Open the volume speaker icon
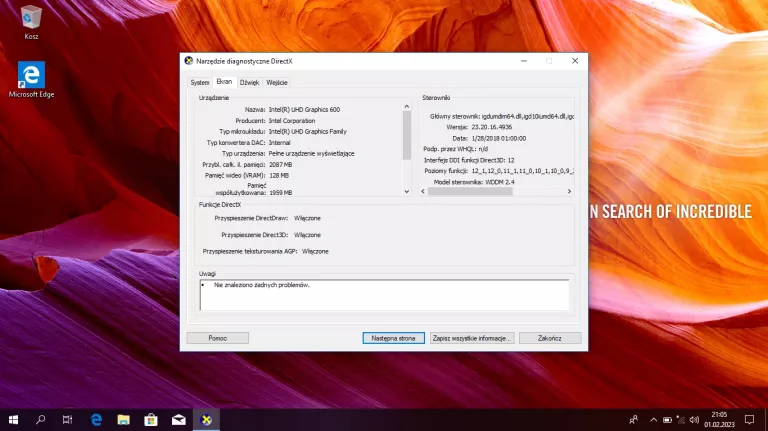768x431 pixels. click(x=694, y=420)
